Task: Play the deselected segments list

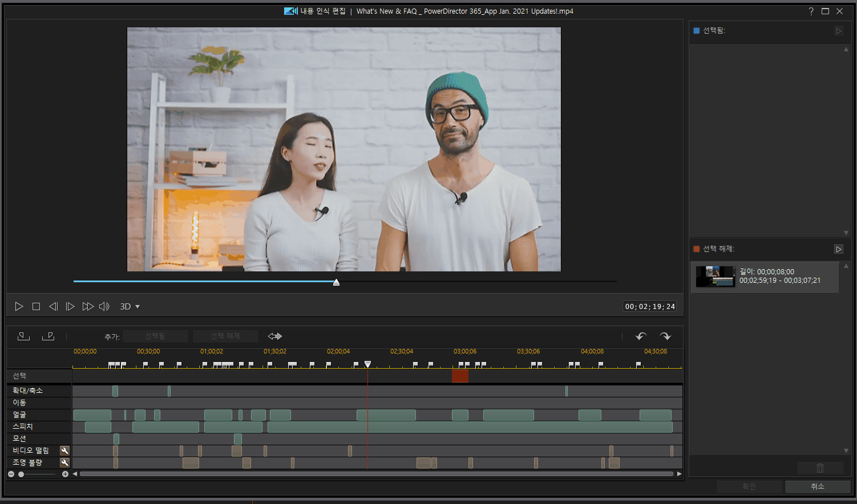Action: click(x=838, y=249)
